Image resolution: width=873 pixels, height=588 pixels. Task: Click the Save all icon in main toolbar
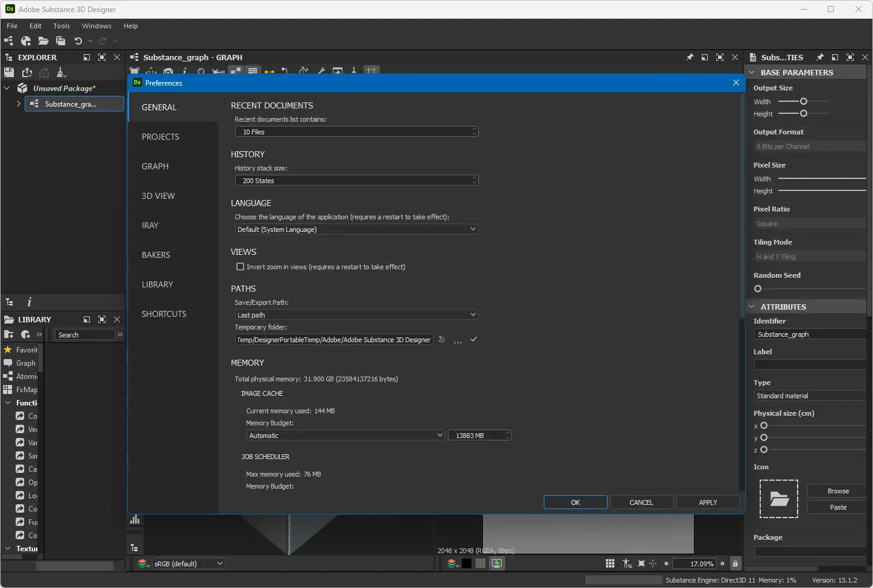pos(60,41)
